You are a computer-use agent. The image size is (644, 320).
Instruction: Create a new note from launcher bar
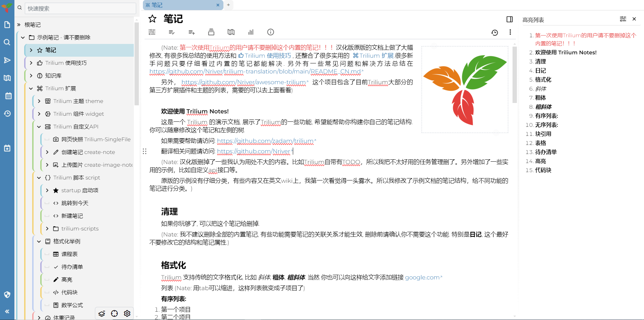[x=7, y=24]
